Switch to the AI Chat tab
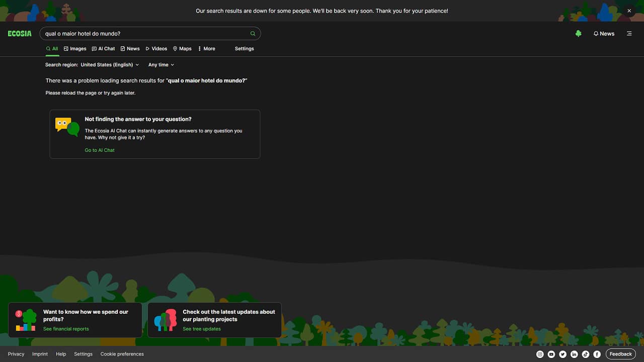This screenshot has height=362, width=644. pos(103,49)
